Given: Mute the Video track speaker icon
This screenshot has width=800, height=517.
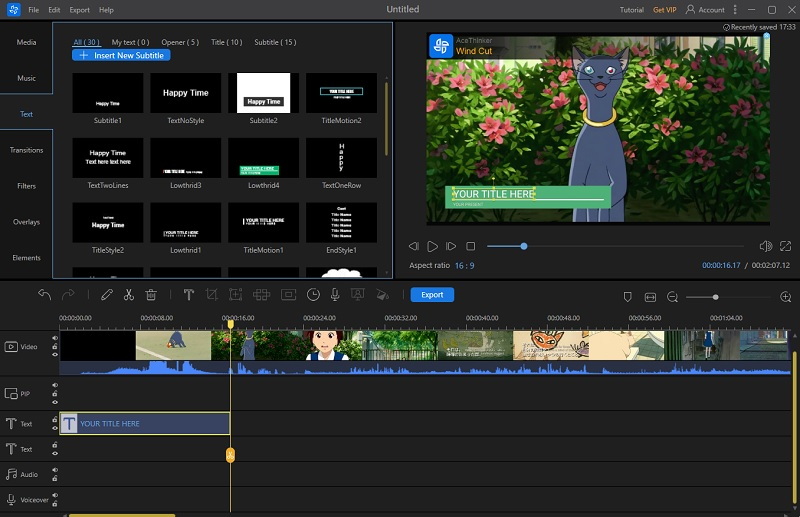Looking at the screenshot, I should point(55,338).
